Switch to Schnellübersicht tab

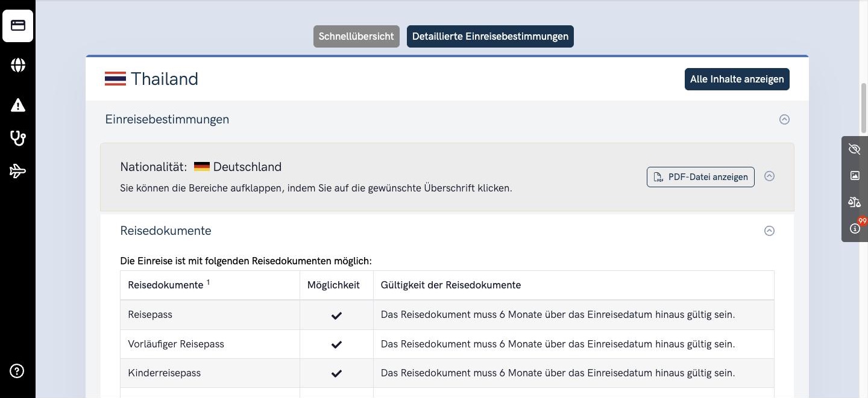click(356, 36)
